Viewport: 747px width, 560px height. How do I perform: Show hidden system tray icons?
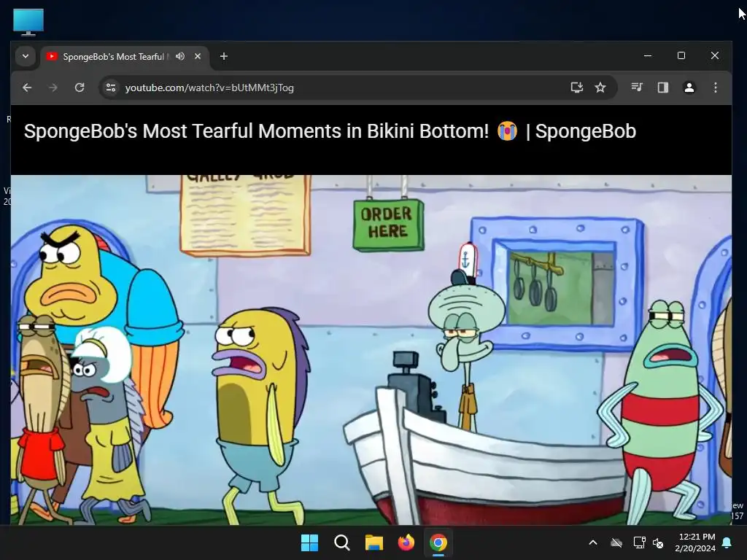593,542
